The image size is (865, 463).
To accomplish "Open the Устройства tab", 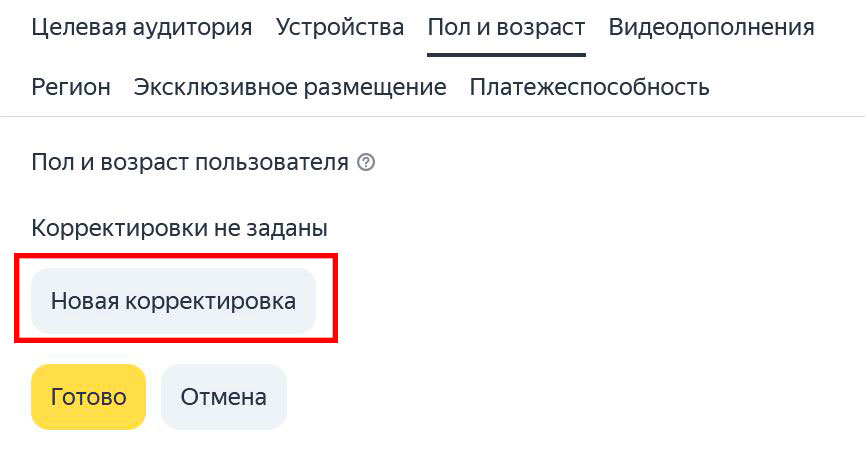I will coord(340,27).
